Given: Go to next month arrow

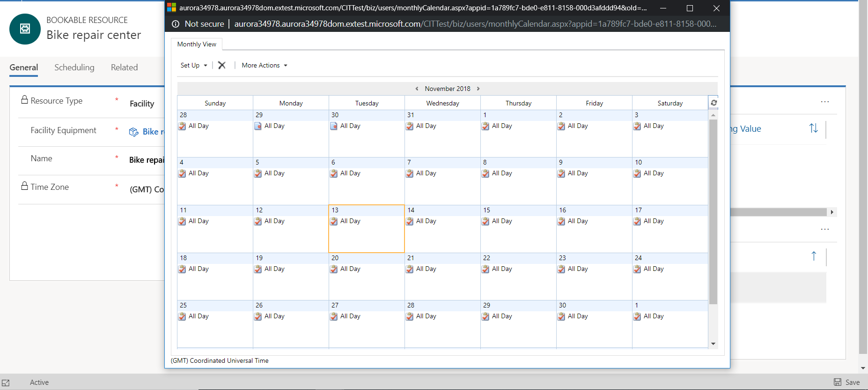Looking at the screenshot, I should 478,89.
